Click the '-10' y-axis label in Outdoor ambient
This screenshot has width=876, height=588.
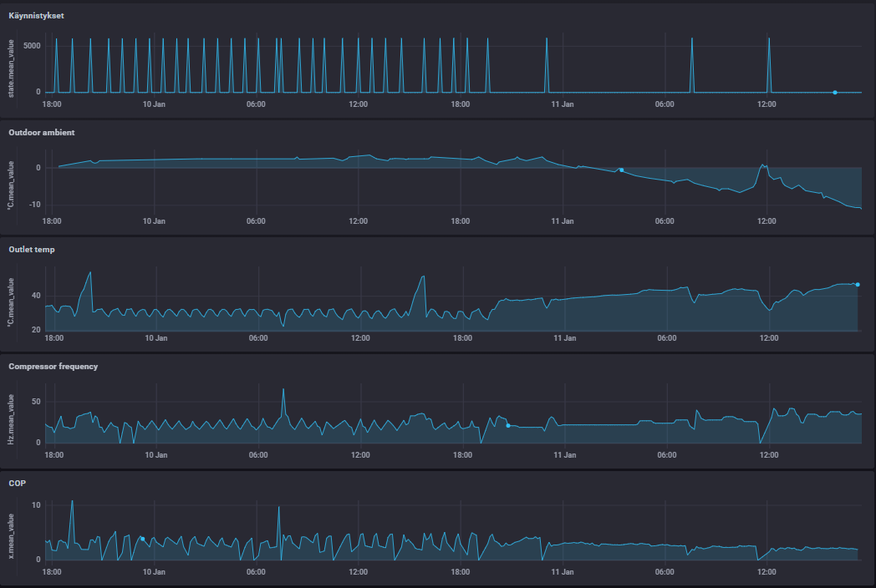pos(32,205)
